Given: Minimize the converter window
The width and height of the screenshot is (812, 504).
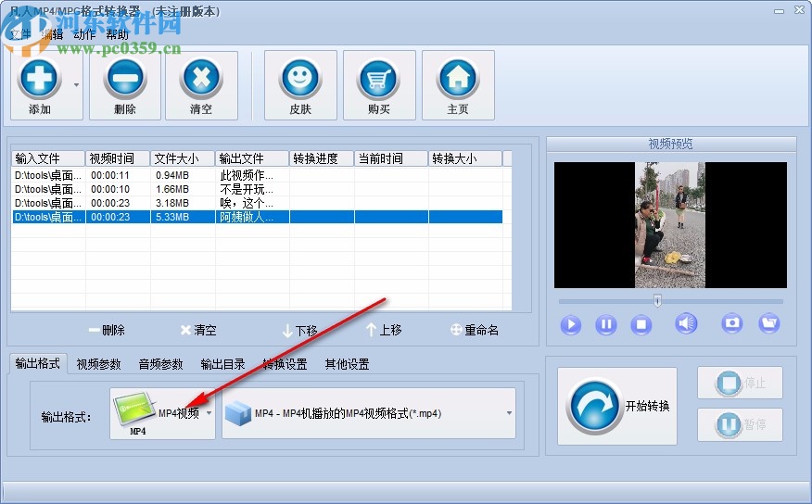Looking at the screenshot, I should pos(779,10).
